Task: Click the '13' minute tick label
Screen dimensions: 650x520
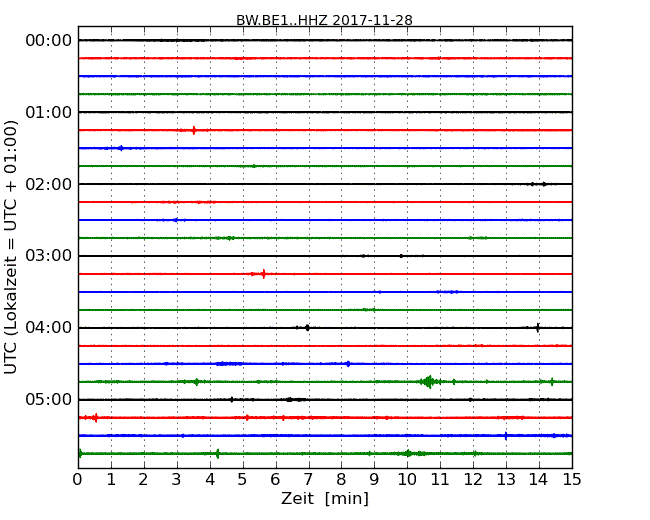Action: (506, 480)
